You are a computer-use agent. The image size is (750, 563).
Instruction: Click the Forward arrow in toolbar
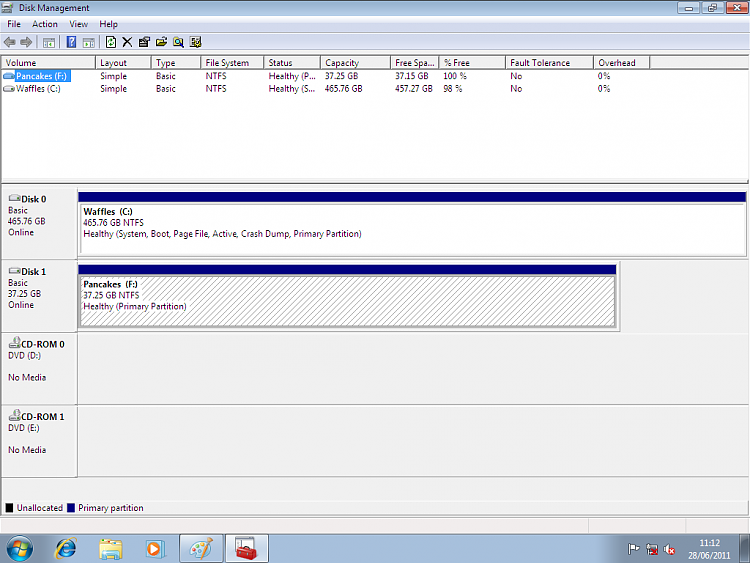coord(26,42)
